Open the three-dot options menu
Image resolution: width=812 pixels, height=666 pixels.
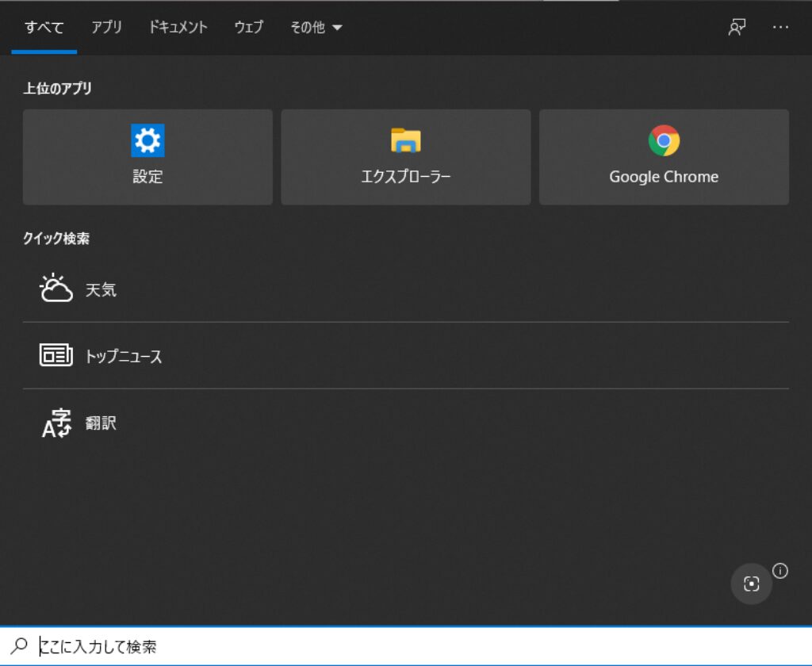(780, 27)
